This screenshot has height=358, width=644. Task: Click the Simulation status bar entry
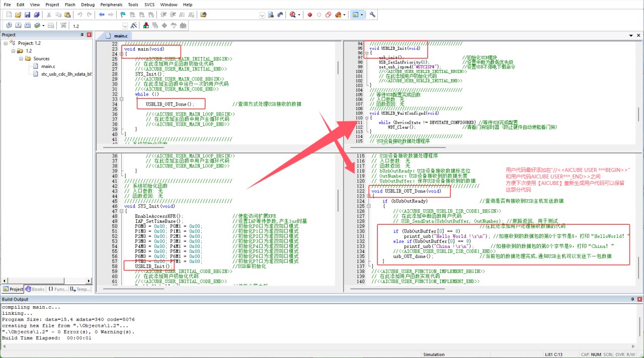tap(434, 354)
